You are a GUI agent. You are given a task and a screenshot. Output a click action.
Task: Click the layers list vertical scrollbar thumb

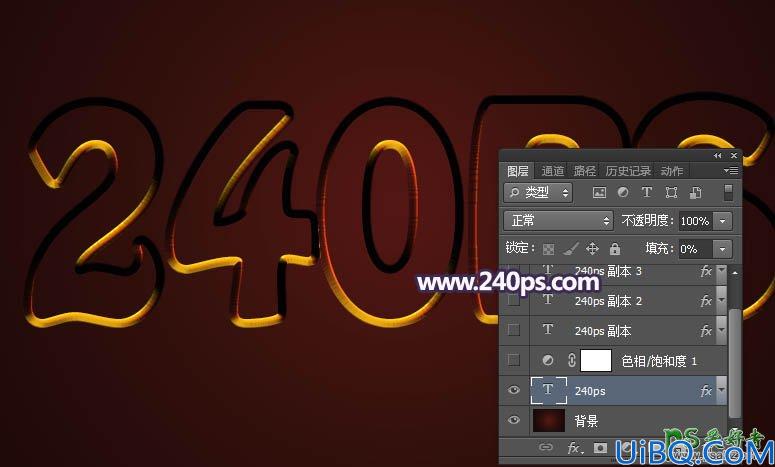pyautogui.click(x=735, y=363)
